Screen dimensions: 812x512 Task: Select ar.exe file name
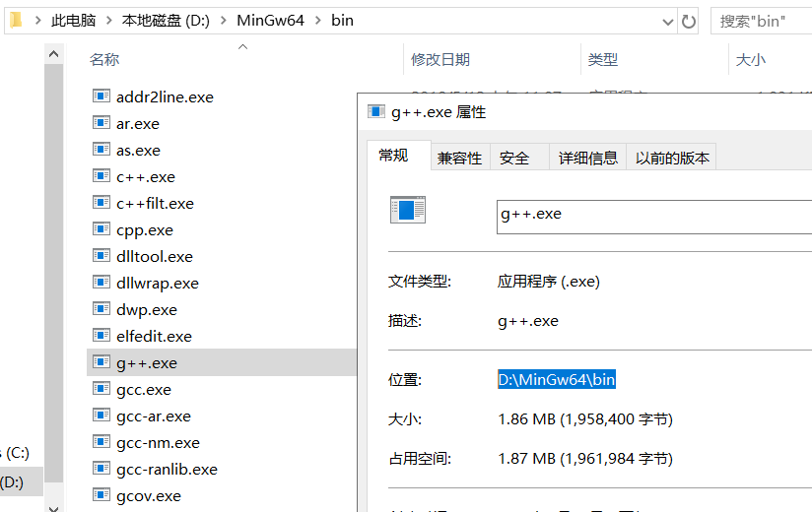tap(138, 124)
